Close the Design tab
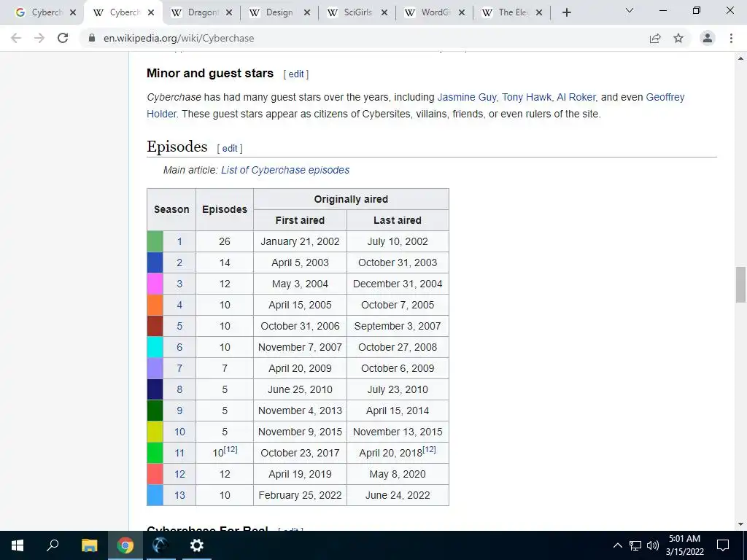This screenshot has width=747, height=560. [x=307, y=13]
